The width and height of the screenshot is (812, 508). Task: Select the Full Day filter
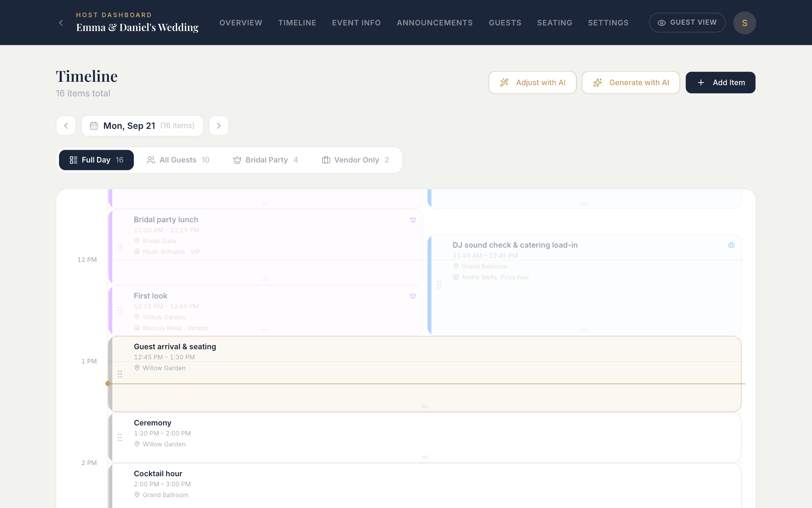point(96,160)
